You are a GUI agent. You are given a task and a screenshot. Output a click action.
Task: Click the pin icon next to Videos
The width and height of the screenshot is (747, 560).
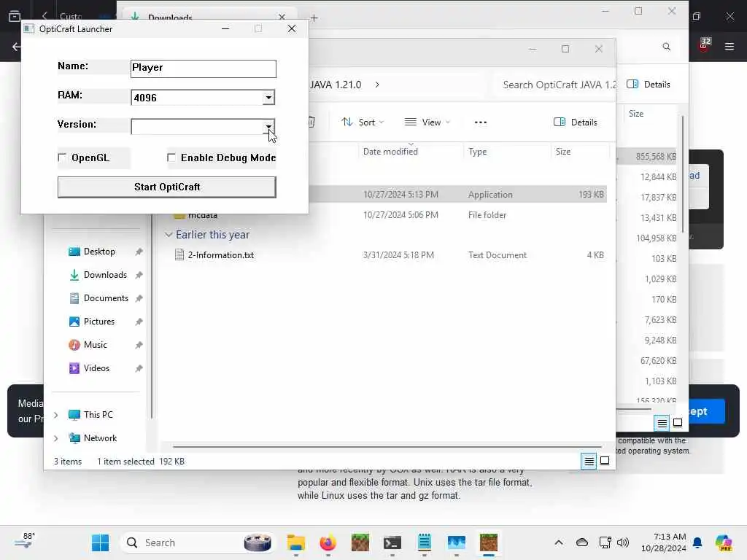139,368
